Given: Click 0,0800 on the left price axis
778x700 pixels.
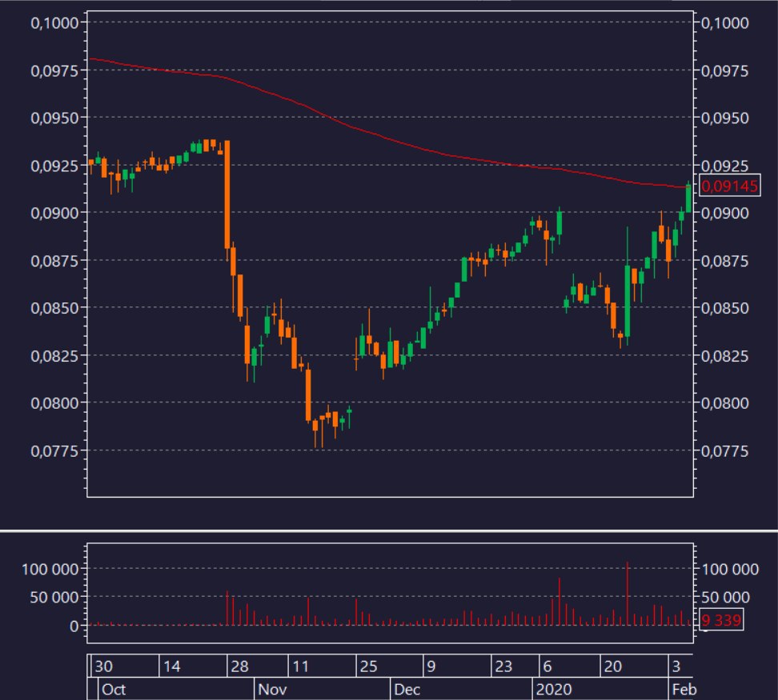Looking at the screenshot, I should coord(54,403).
